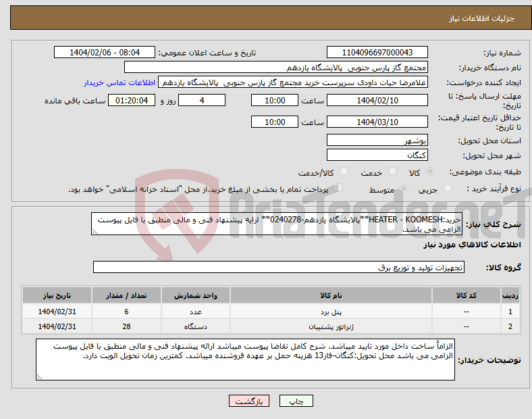This screenshot has width=532, height=419.
Task: Click the تاریخ نیاز column header
Action: click(x=57, y=295)
